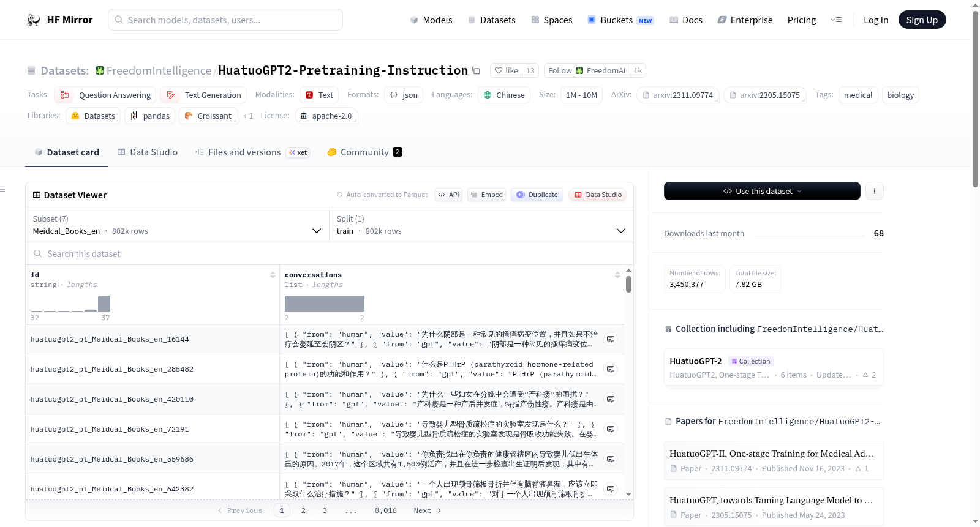Switch to the Community tab
The width and height of the screenshot is (980, 527).
click(x=364, y=152)
